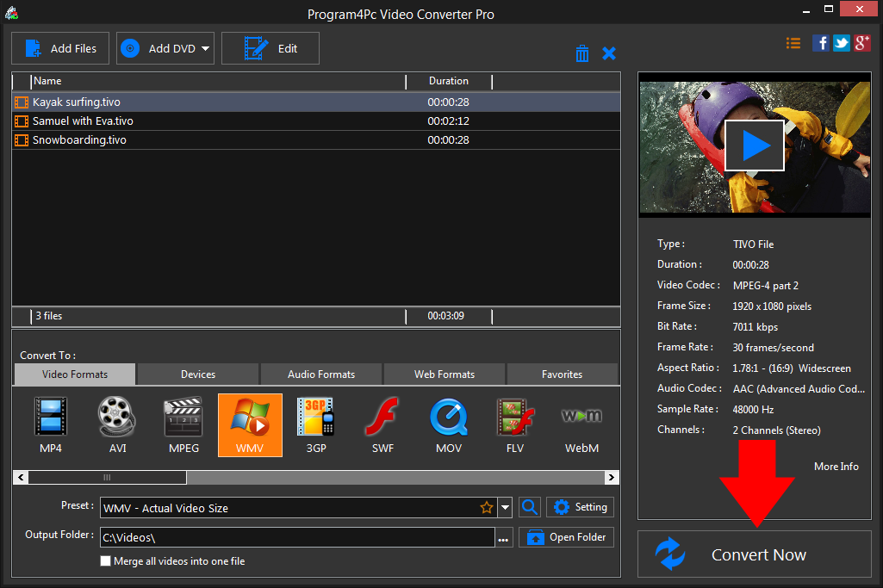Viewport: 883px width, 588px height.
Task: Play the preview video
Action: [754, 145]
